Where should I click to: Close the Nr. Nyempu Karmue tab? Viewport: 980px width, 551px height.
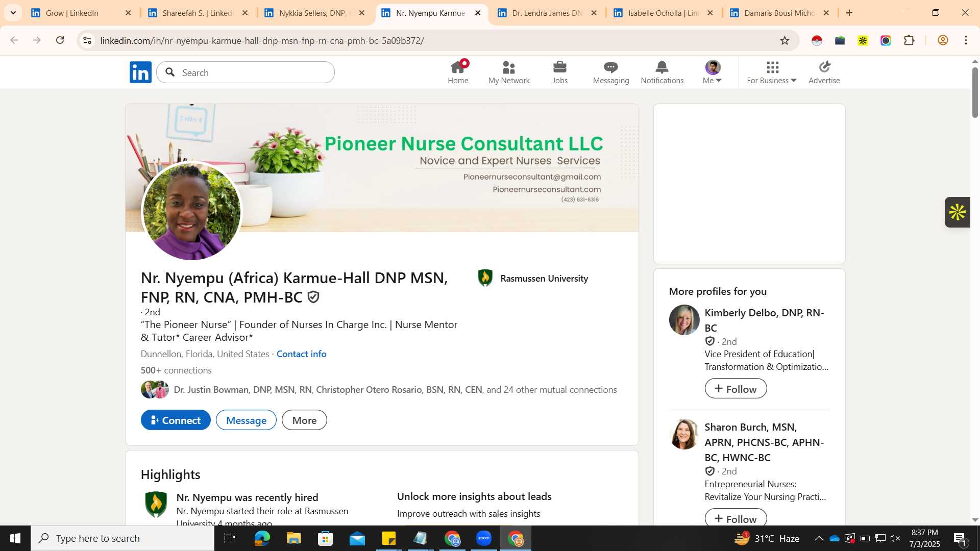click(478, 13)
